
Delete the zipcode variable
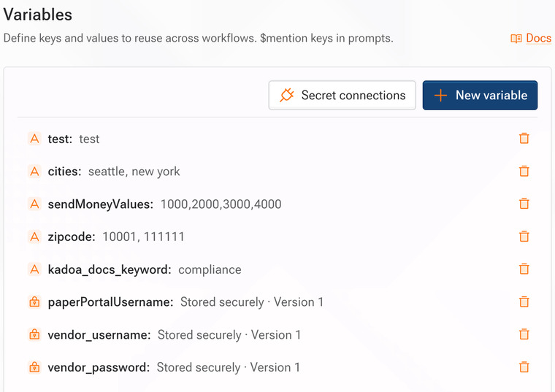[x=524, y=237]
